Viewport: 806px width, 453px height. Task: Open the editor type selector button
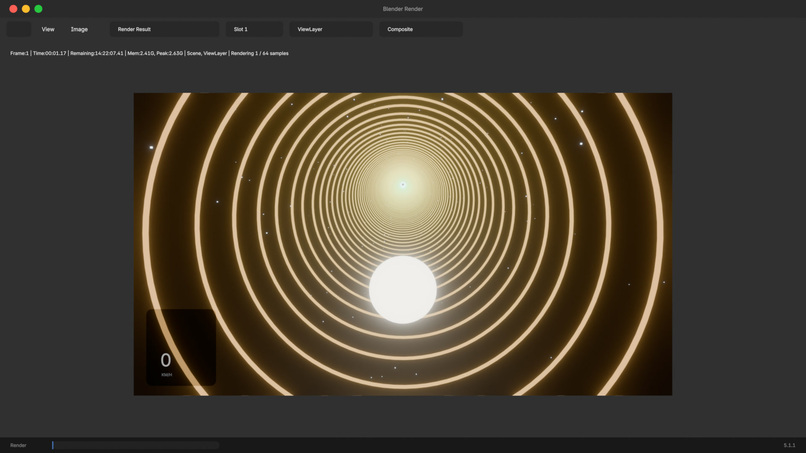pyautogui.click(x=19, y=29)
